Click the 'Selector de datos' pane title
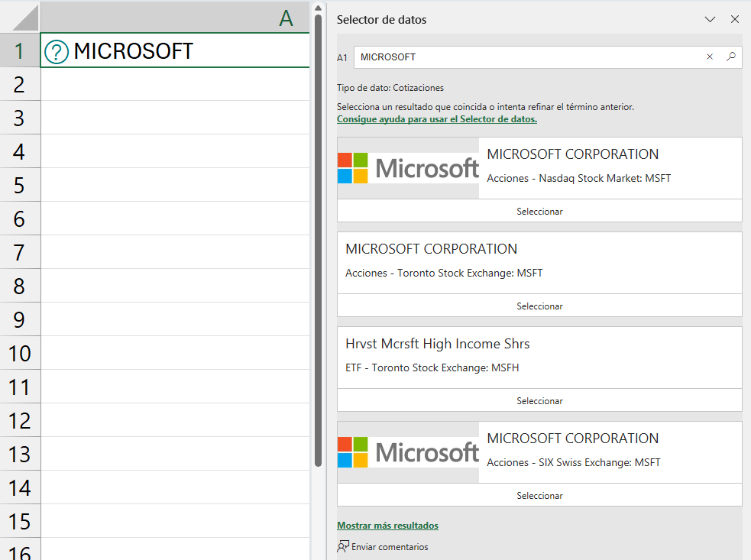The image size is (751, 560). click(x=381, y=20)
